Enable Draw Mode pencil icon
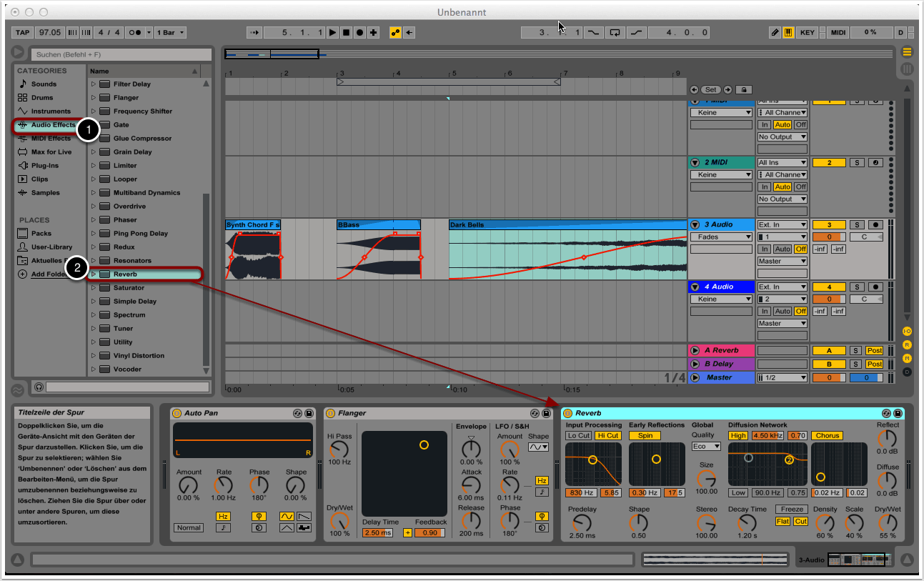Image resolution: width=924 pixels, height=581 pixels. (775, 33)
